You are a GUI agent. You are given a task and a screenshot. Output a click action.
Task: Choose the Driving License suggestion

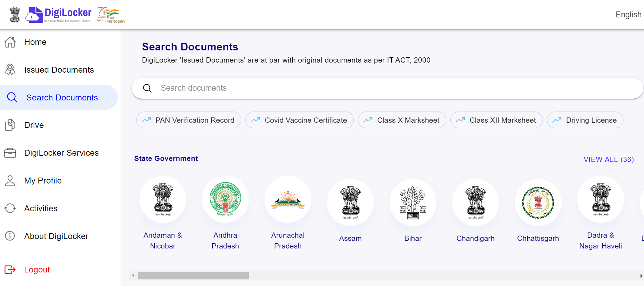(585, 120)
